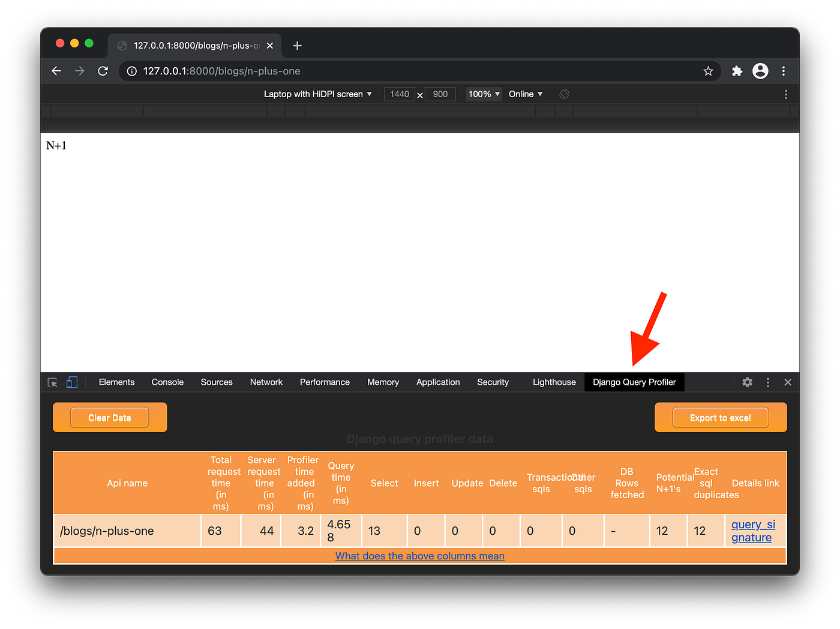The height and width of the screenshot is (629, 840).
Task: Click the Api name column header
Action: 127,483
